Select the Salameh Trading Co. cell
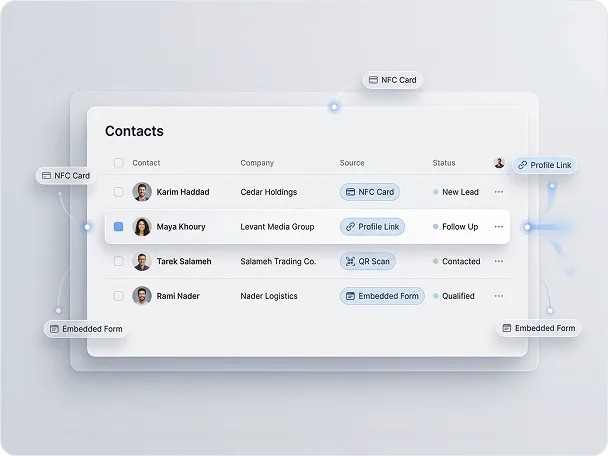Image resolution: width=608 pixels, height=456 pixels. 278,261
